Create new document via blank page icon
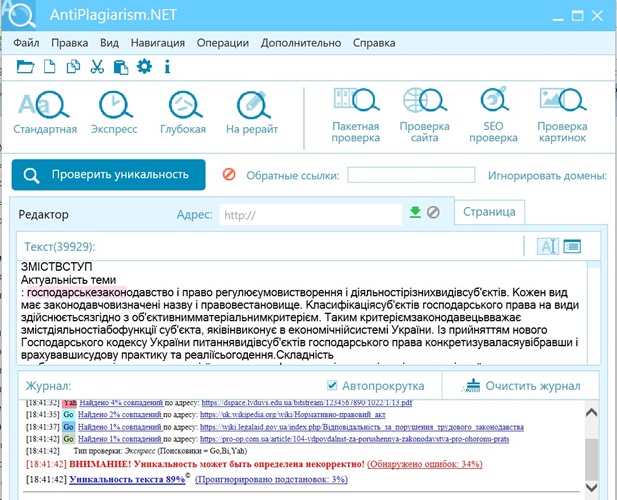This screenshot has height=500, width=617. (49, 66)
